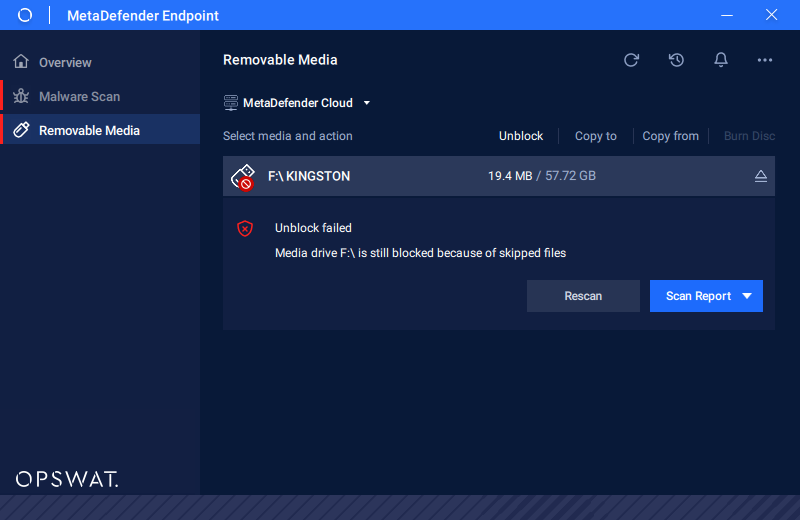Choose the Copy to action
This screenshot has height=520, width=800.
point(595,136)
